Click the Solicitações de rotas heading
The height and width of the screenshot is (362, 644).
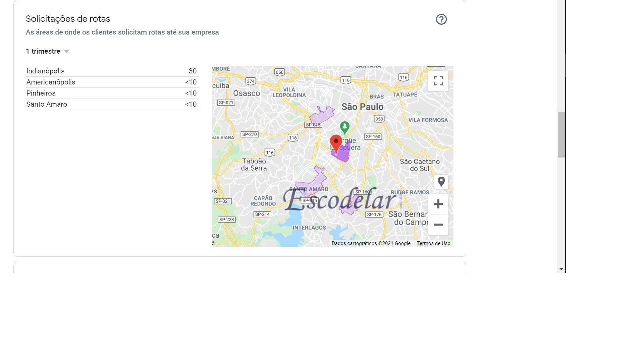pos(68,19)
